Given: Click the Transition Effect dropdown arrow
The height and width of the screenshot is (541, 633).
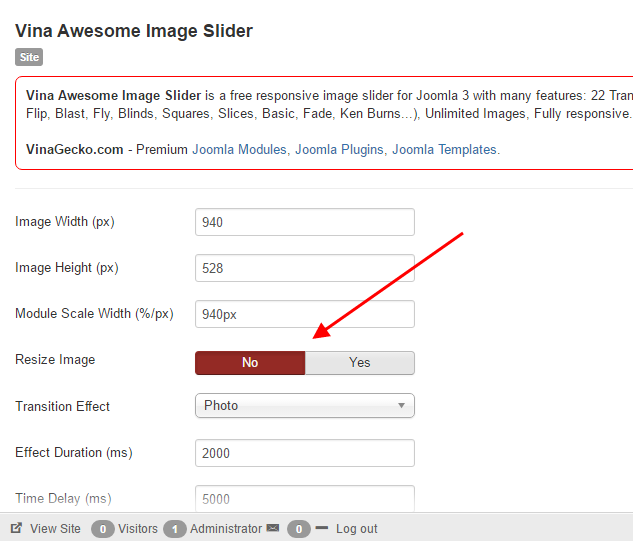Looking at the screenshot, I should (x=401, y=406).
